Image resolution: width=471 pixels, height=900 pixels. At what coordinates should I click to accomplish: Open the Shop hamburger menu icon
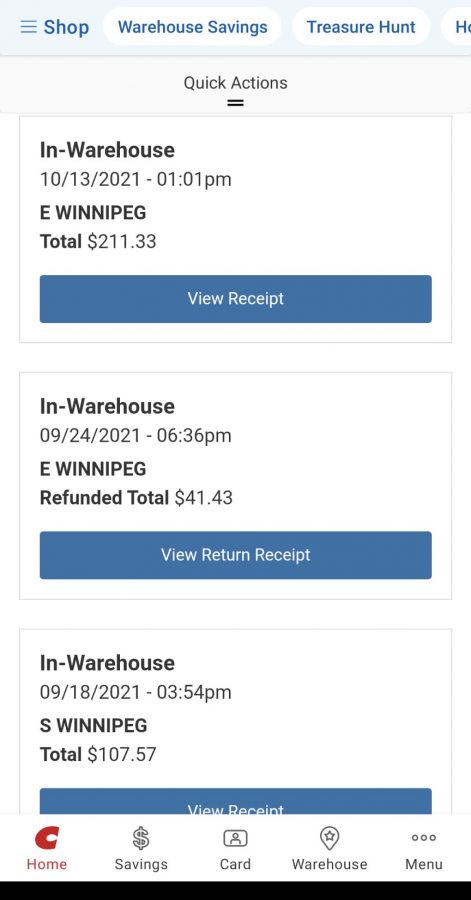tap(28, 27)
